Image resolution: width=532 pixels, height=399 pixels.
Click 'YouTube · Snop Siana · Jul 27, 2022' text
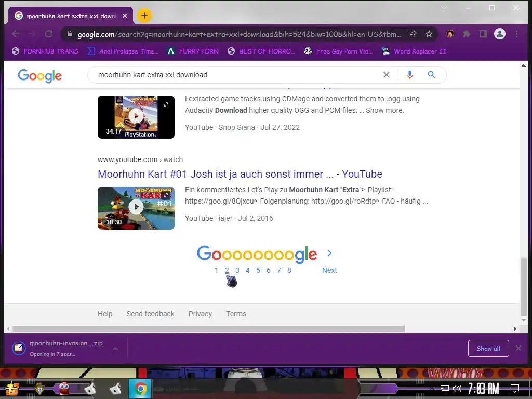pos(242,127)
